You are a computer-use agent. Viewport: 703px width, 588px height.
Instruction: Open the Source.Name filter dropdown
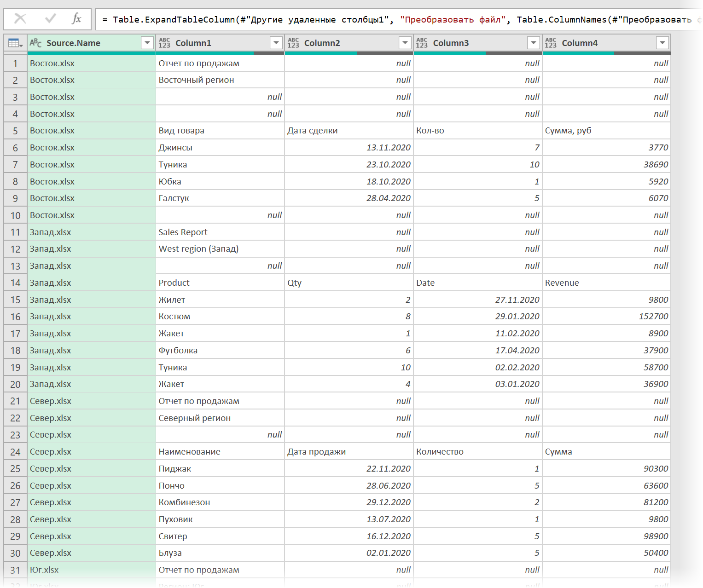click(147, 43)
